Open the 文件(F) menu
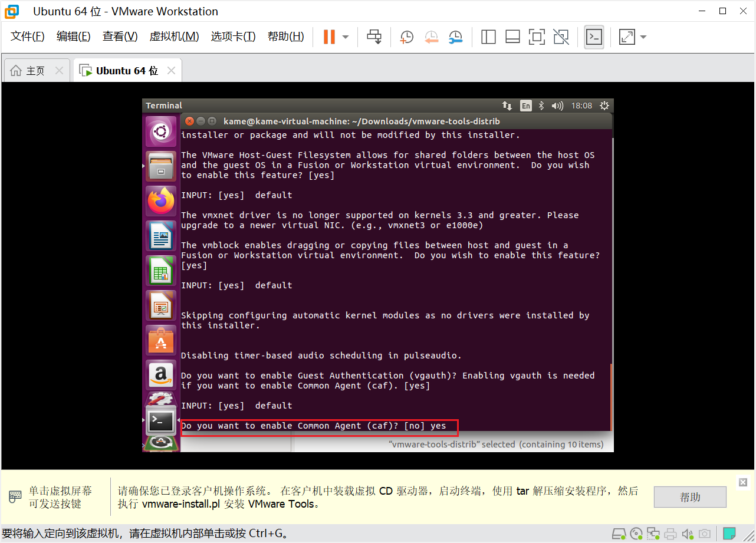The image size is (756, 543). click(x=27, y=37)
